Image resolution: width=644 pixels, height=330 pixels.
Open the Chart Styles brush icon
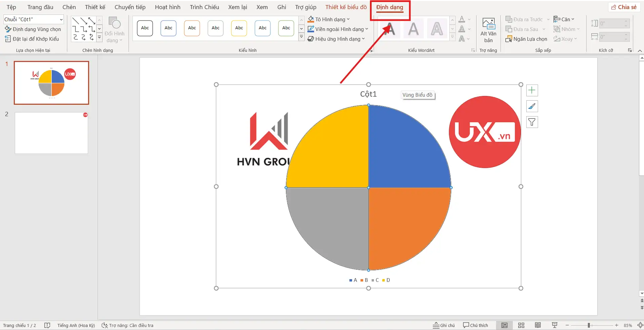click(x=532, y=106)
